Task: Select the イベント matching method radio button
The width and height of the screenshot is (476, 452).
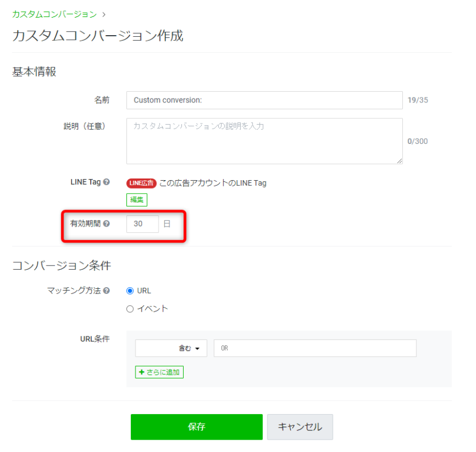Action: tap(130, 309)
